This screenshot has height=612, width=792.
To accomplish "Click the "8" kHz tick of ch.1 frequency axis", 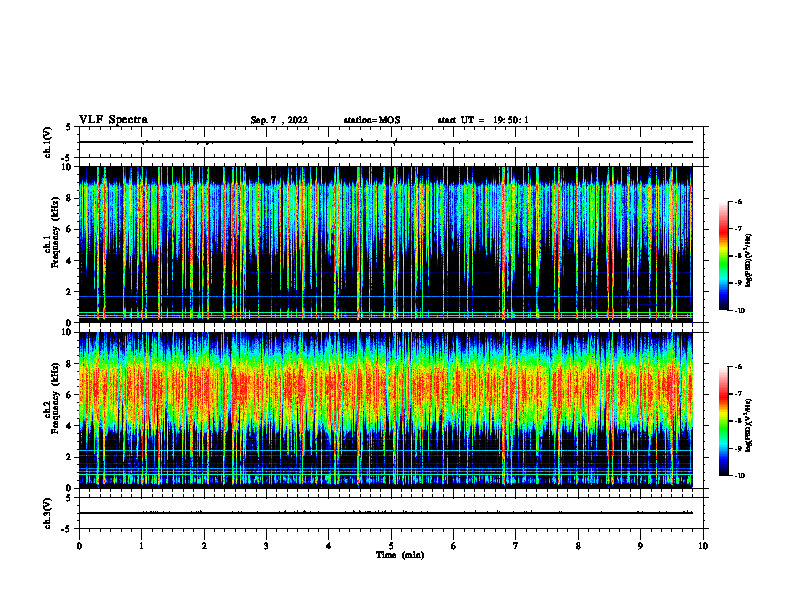I will point(69,198).
